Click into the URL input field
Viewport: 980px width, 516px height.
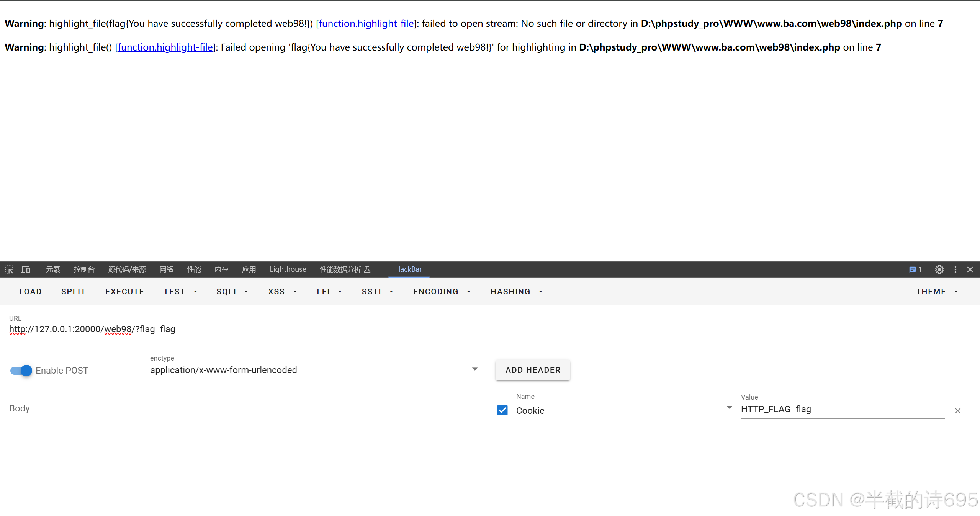pyautogui.click(x=460, y=329)
